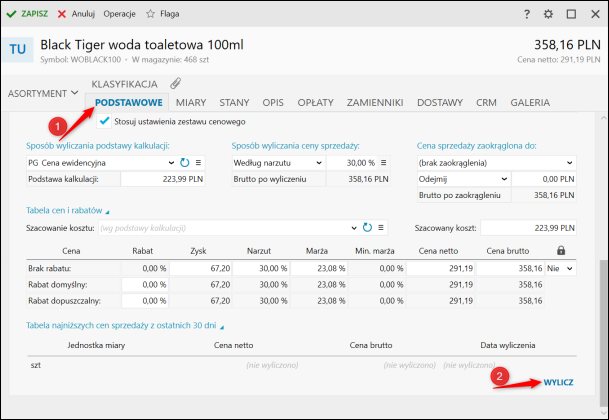The width and height of the screenshot is (609, 420).
Task: Click the 30,00 % markup input field
Action: click(x=352, y=163)
